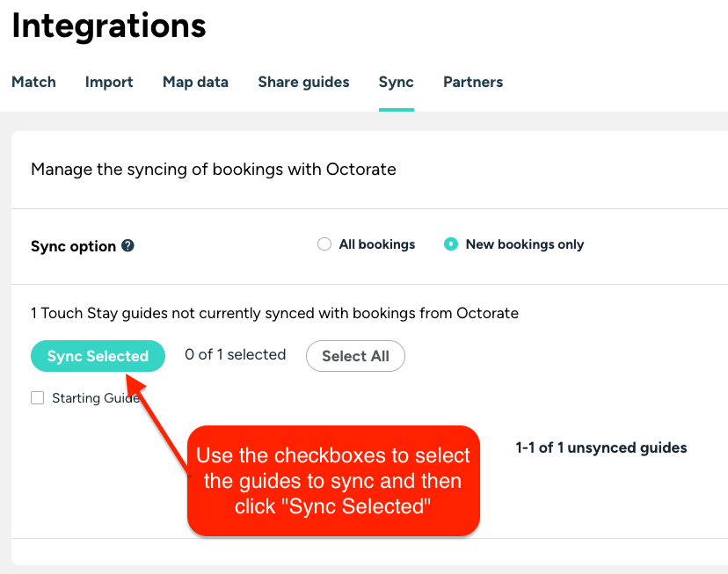
Task: Click the Sync option label
Action: tap(73, 246)
